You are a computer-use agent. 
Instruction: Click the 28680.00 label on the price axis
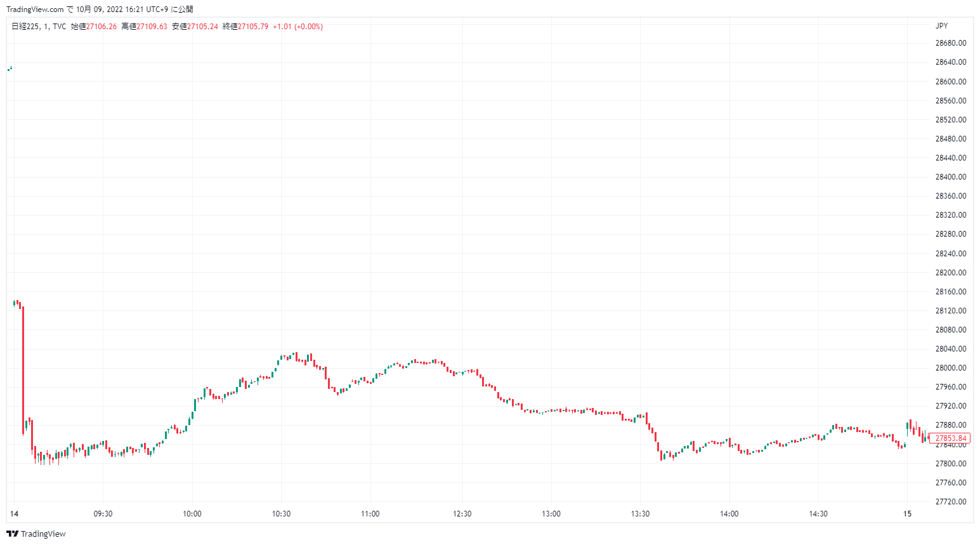coord(951,43)
